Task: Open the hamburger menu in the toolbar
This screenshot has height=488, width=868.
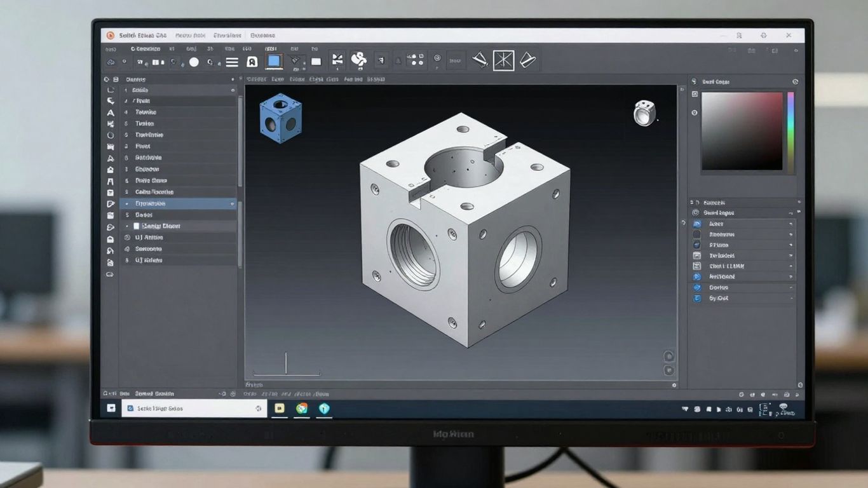Action: (x=232, y=61)
